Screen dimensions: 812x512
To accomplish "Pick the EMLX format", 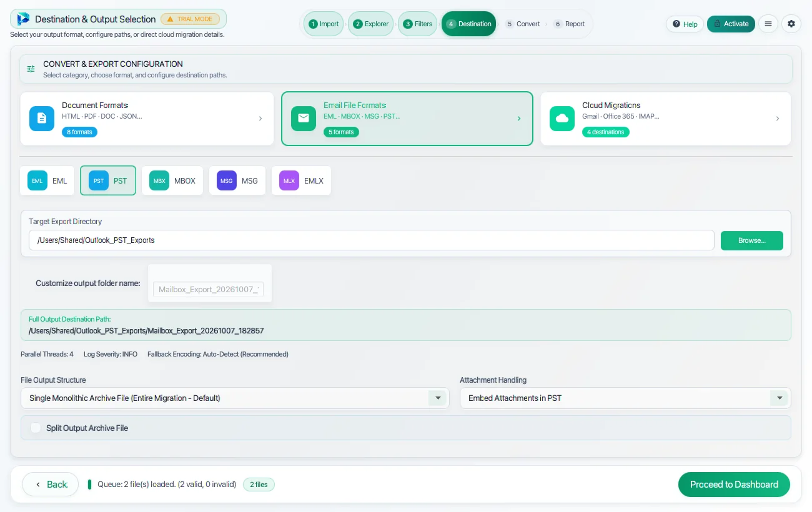I will coord(301,180).
